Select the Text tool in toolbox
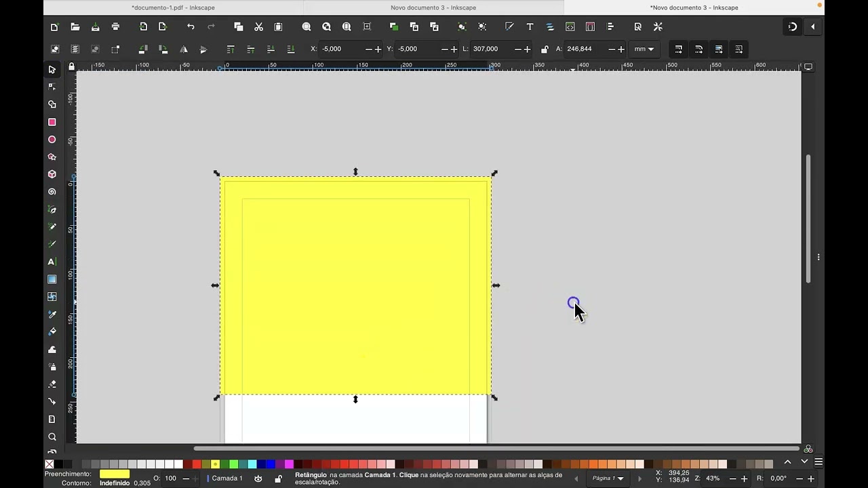 pyautogui.click(x=52, y=262)
